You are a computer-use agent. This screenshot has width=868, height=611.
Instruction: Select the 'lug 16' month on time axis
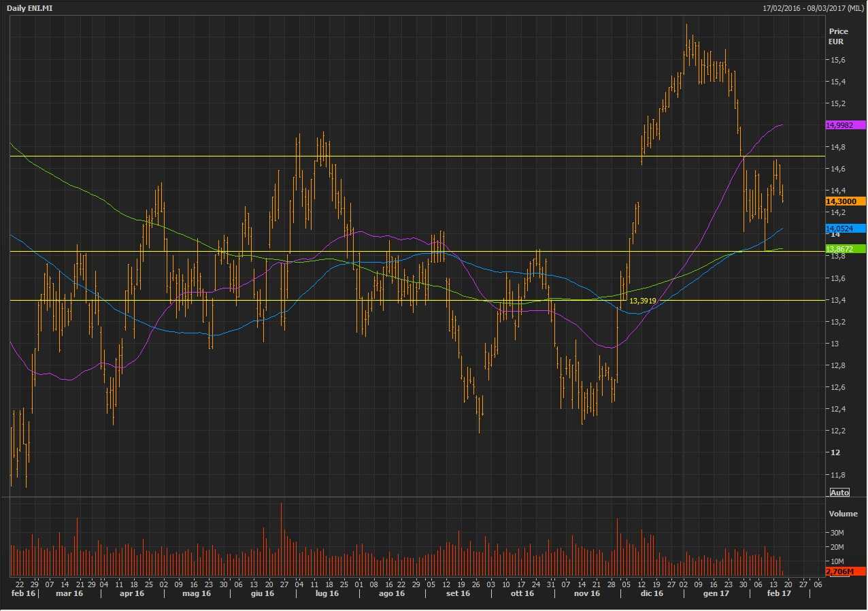(327, 593)
